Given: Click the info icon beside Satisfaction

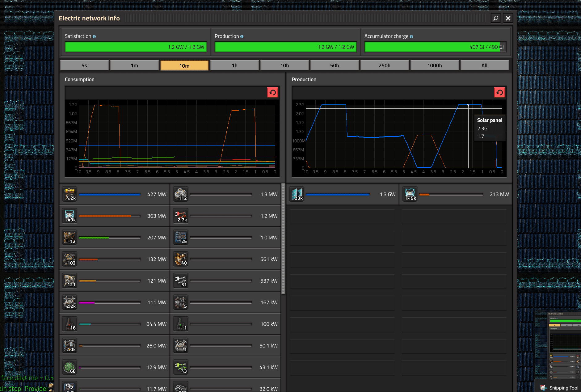Looking at the screenshot, I should pyautogui.click(x=94, y=36).
